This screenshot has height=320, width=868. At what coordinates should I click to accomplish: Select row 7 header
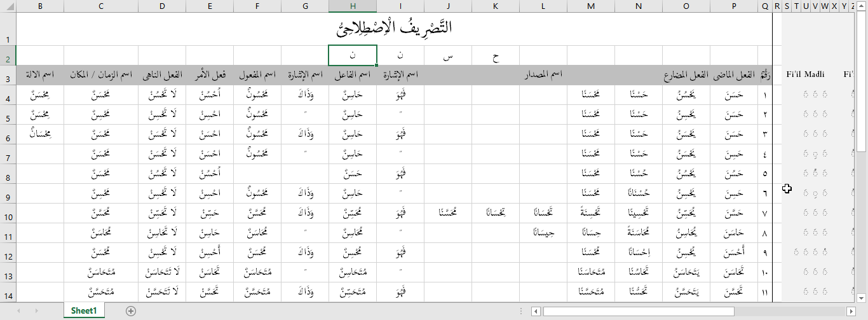8,154
